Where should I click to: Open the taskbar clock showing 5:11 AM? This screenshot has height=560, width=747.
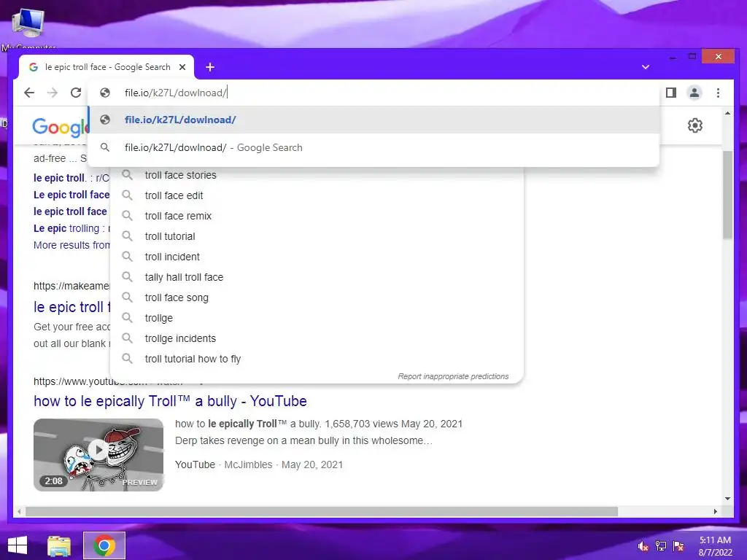pyautogui.click(x=715, y=546)
